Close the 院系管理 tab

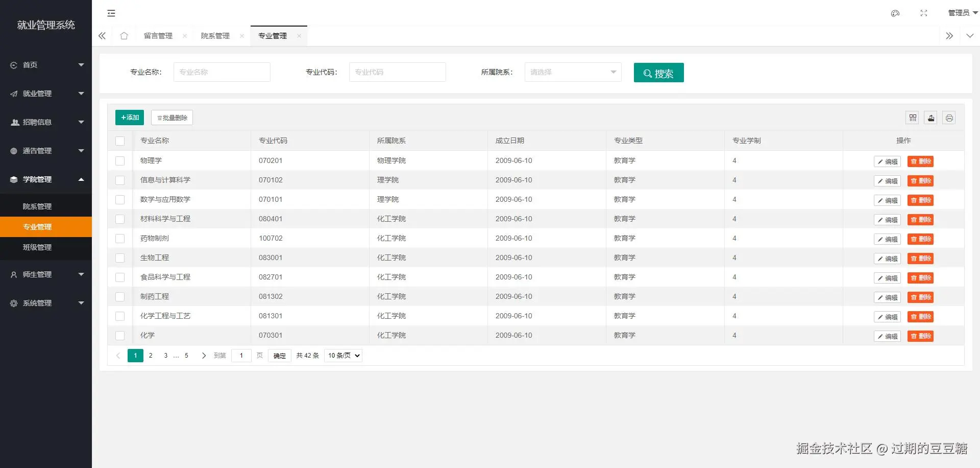[x=242, y=36]
